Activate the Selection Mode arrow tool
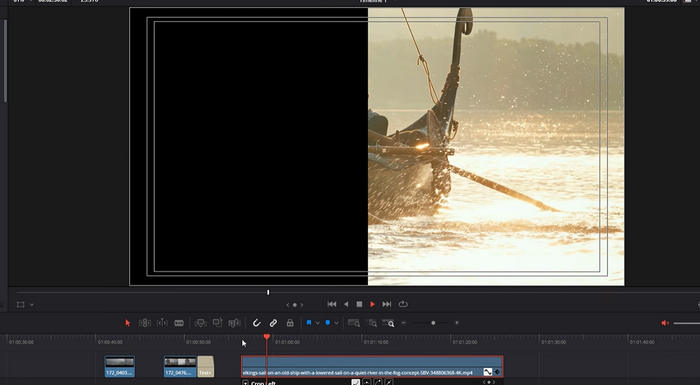Viewport: 700px width, 385px height. (128, 323)
